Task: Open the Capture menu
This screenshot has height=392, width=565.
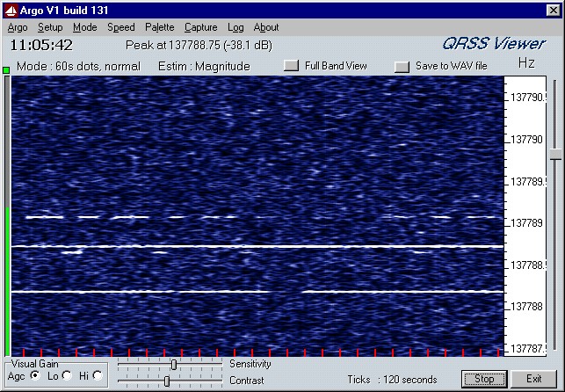Action: coord(200,27)
